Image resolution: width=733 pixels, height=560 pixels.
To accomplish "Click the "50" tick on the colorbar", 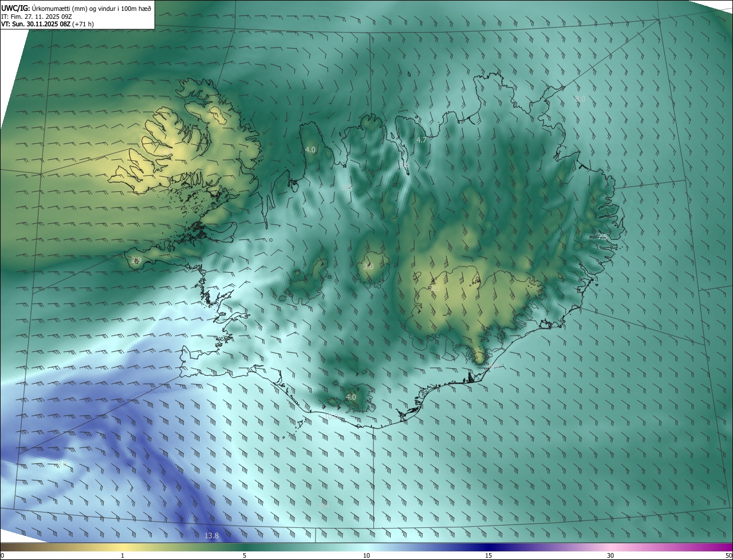I will [728, 555].
